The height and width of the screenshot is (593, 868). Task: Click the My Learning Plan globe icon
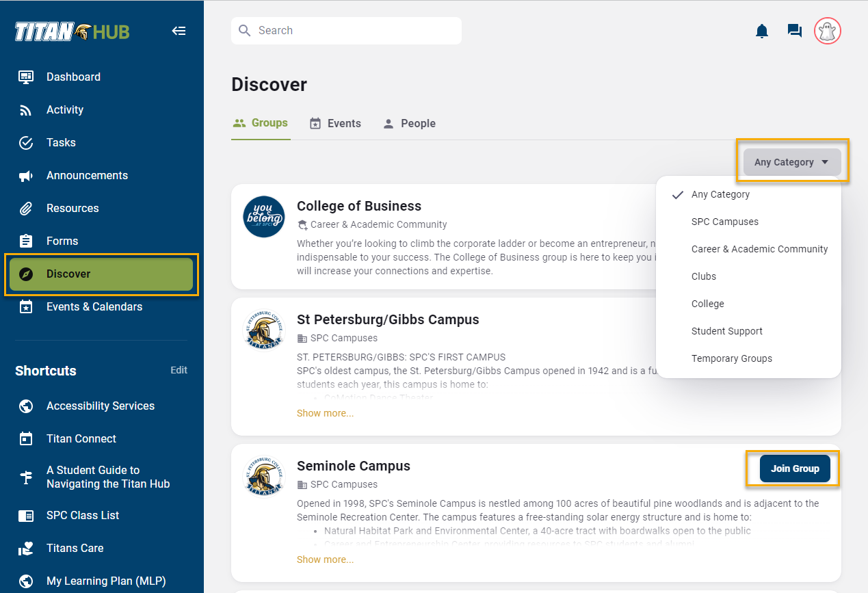click(x=26, y=581)
